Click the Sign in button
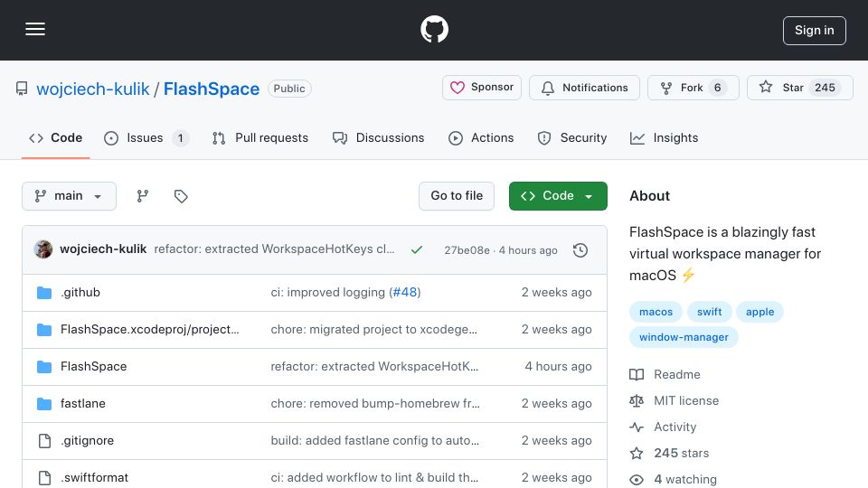The height and width of the screenshot is (488, 868). coord(815,31)
